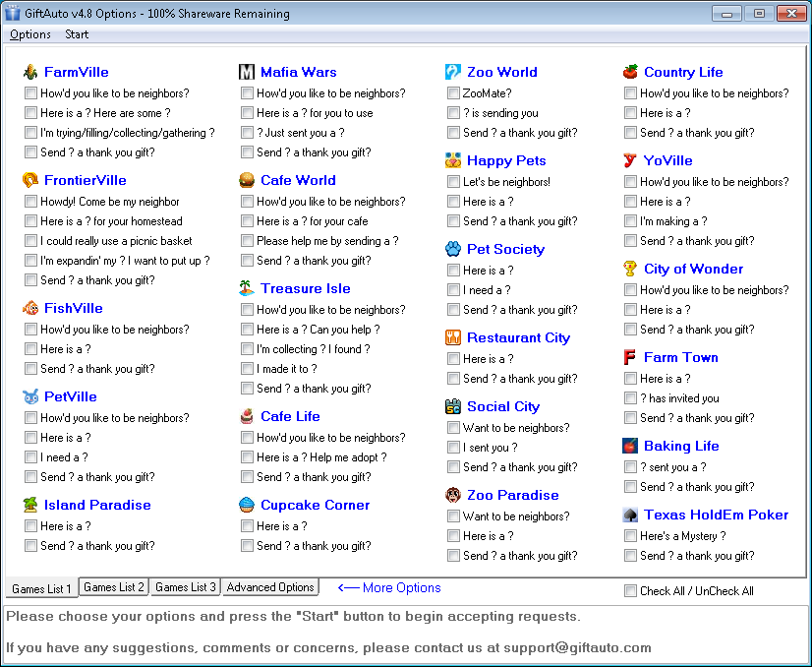Screen dimensions: 812x667
Task: Enable 'I'm collecting ? I found ?'
Action: [247, 349]
